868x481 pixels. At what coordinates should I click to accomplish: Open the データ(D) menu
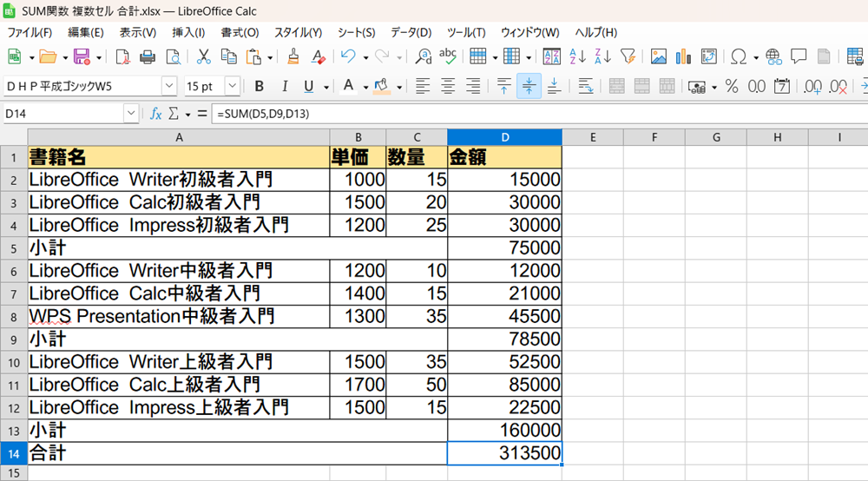pos(411,33)
